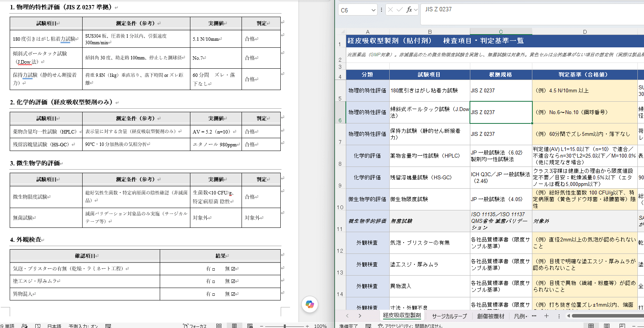644x328 pixels.
Task: Confirm entry with the checkmark icon
Action: (400, 10)
